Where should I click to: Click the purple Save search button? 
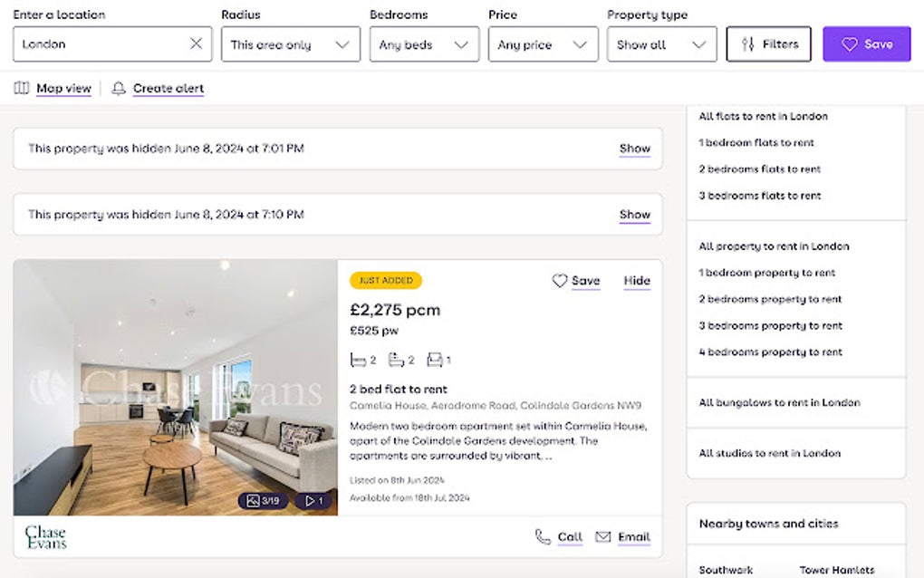click(x=866, y=43)
